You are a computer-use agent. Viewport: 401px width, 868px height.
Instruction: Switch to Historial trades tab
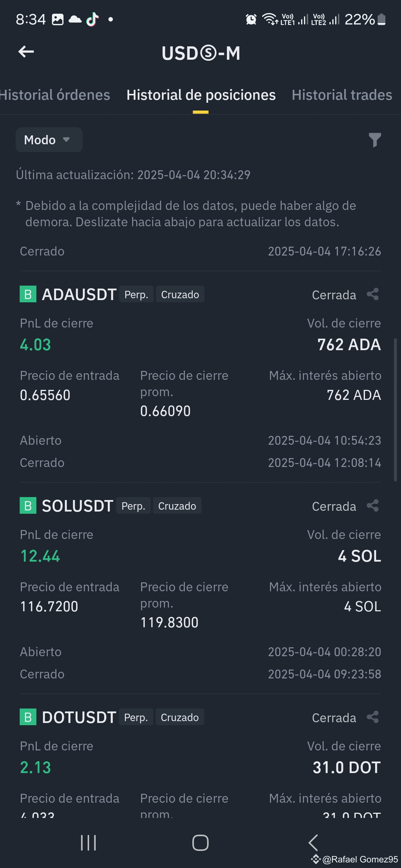[342, 95]
